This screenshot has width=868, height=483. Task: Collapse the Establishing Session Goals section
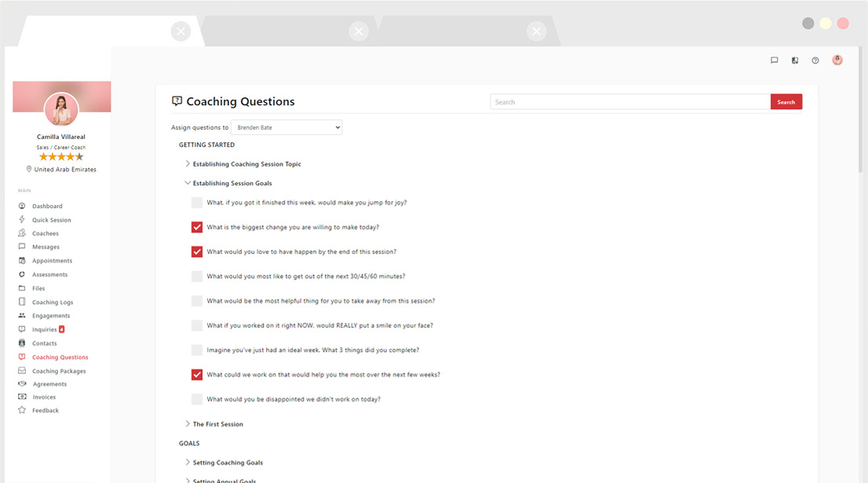click(x=188, y=183)
